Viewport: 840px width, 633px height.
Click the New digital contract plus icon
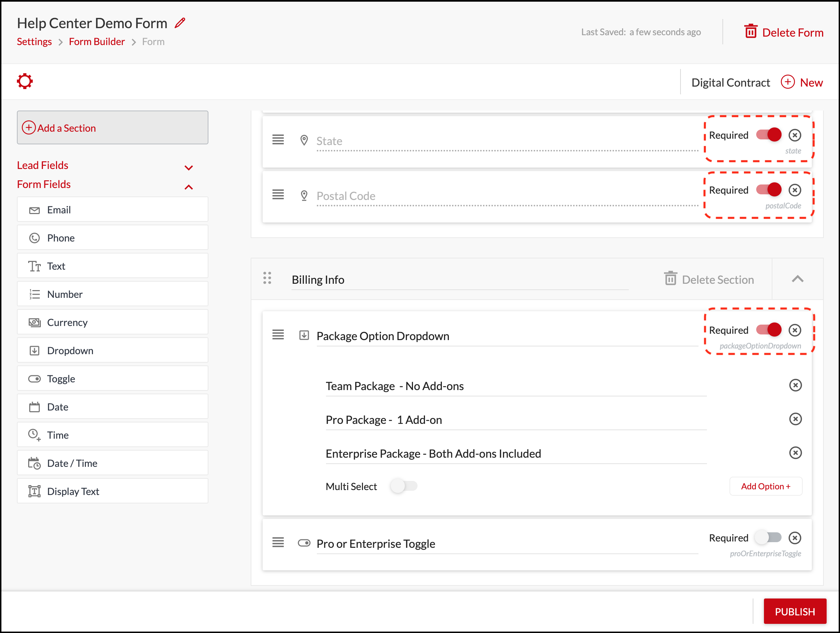click(788, 82)
